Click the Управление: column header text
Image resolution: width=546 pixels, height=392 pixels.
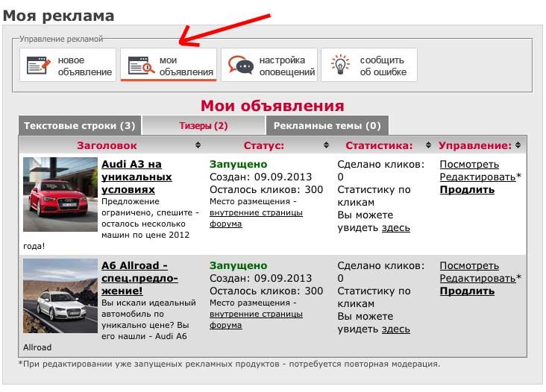coord(475,145)
